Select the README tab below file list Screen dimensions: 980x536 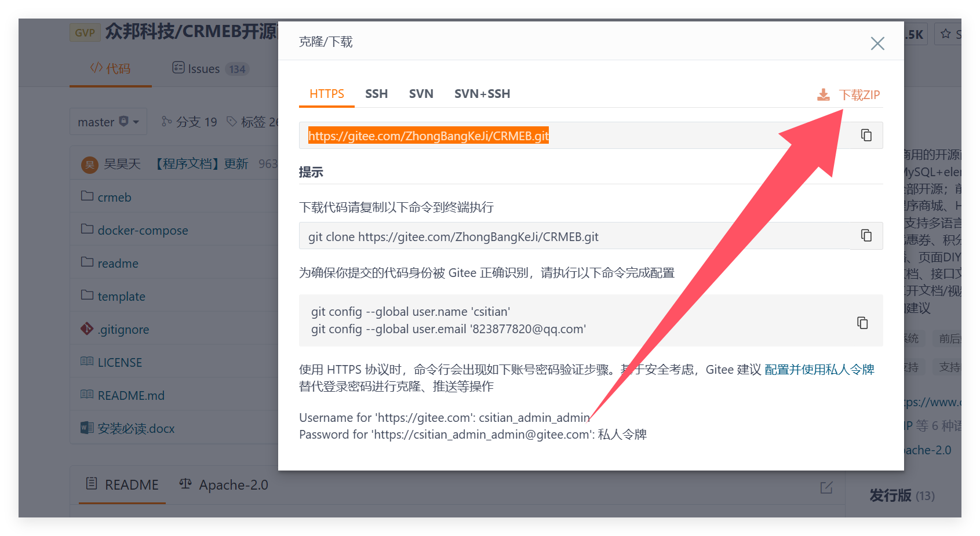(x=122, y=485)
